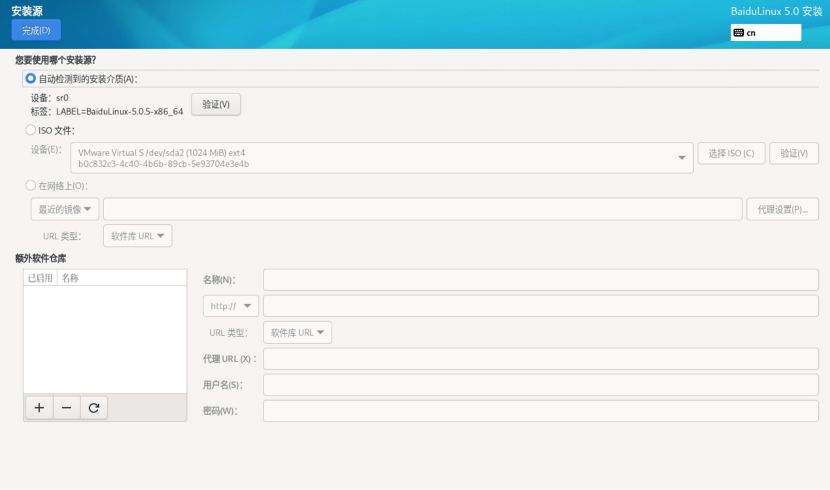Open proxy settings dialog
This screenshot has height=490, width=830.
(x=783, y=209)
